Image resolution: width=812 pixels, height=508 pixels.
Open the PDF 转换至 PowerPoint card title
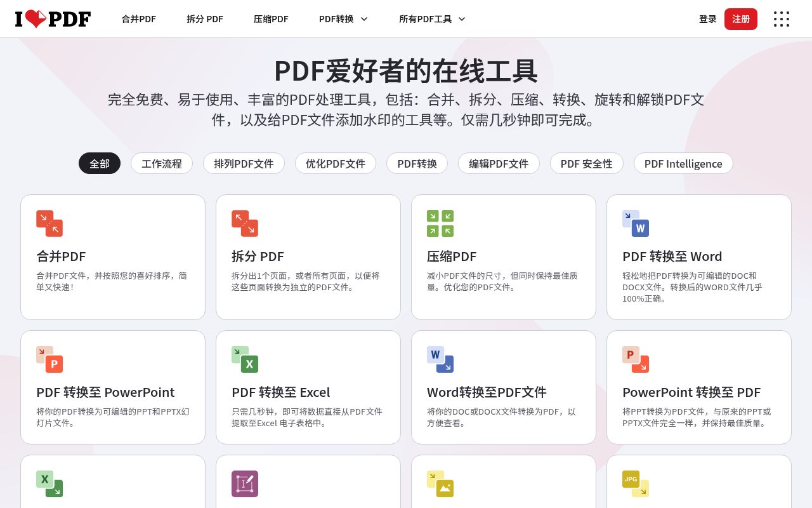coord(105,392)
